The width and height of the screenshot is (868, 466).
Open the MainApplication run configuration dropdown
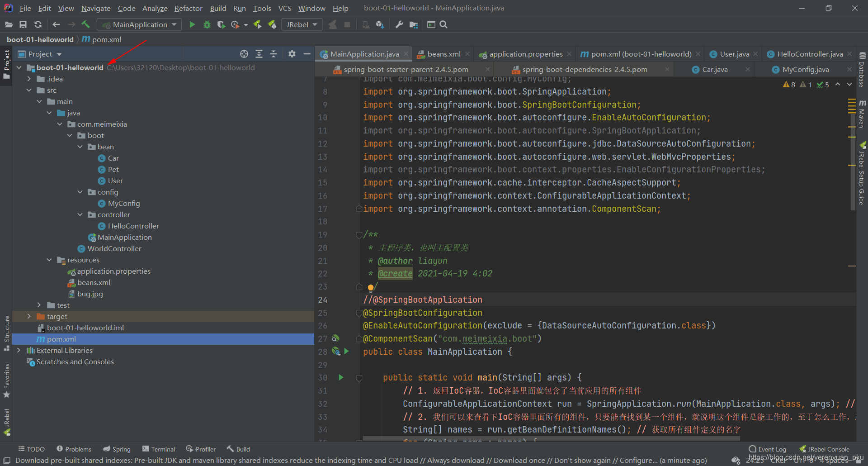coord(140,24)
